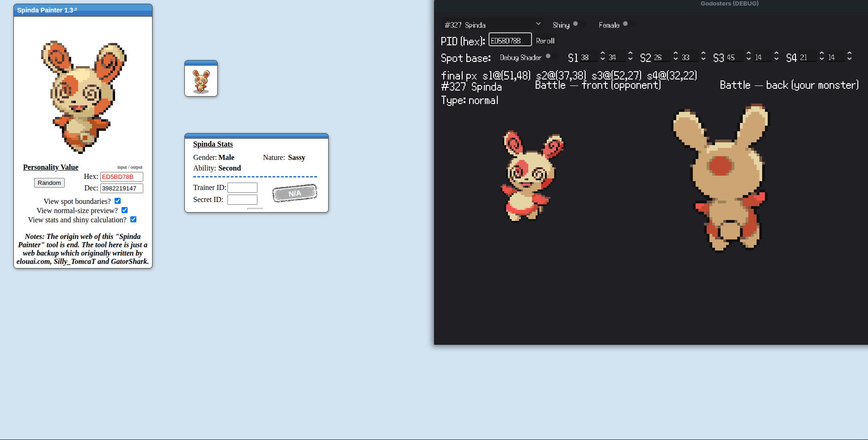
Task: Toggle View spot boundaries checkbox
Action: 117,201
